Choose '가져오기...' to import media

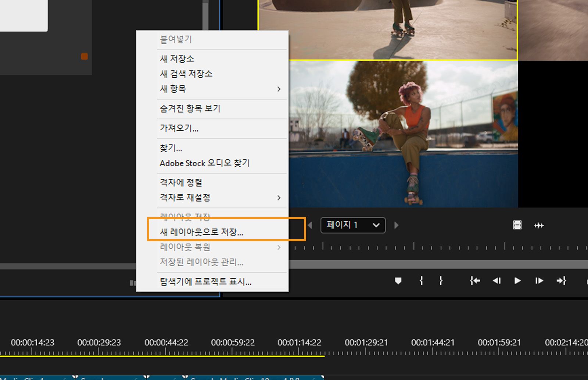click(x=179, y=128)
